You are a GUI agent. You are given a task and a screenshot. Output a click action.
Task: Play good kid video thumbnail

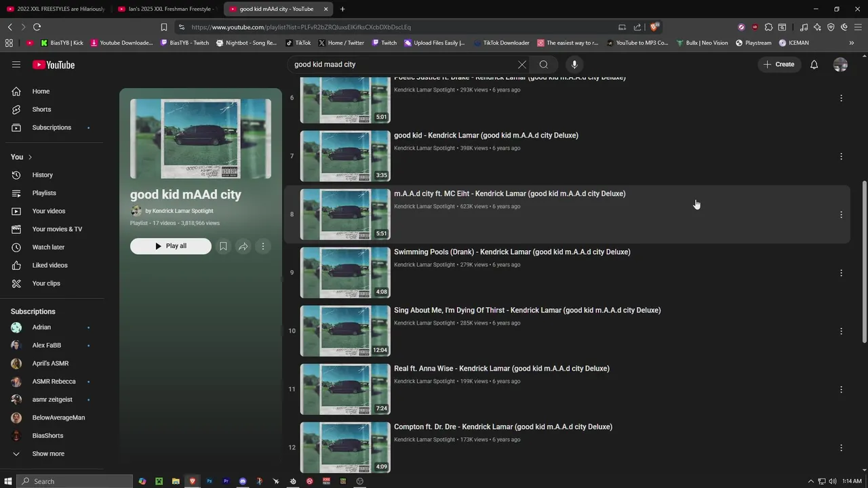click(x=345, y=156)
